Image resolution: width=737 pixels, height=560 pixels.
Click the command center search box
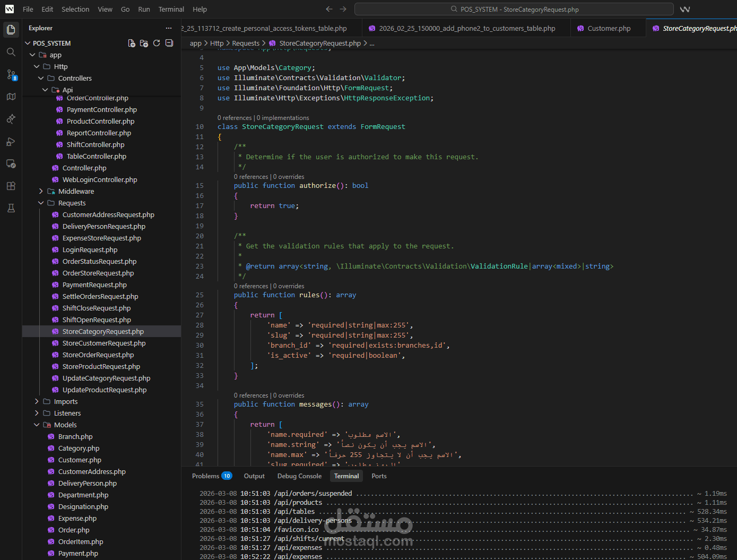(x=514, y=9)
